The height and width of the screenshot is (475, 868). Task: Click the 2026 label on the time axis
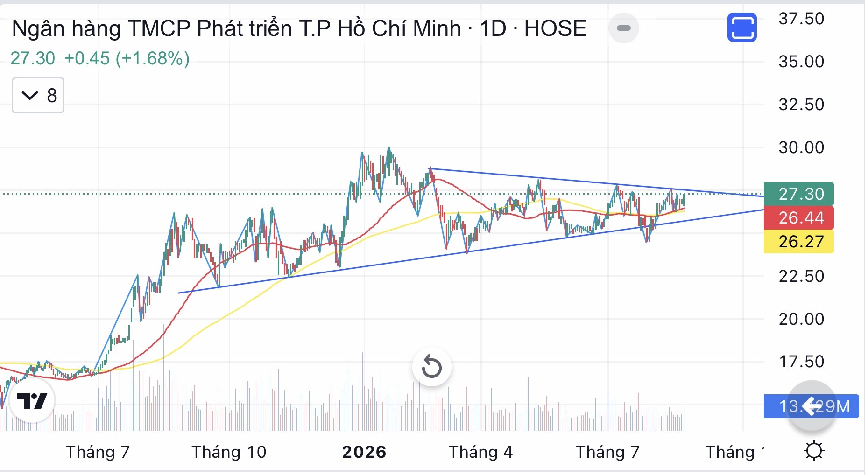(364, 452)
